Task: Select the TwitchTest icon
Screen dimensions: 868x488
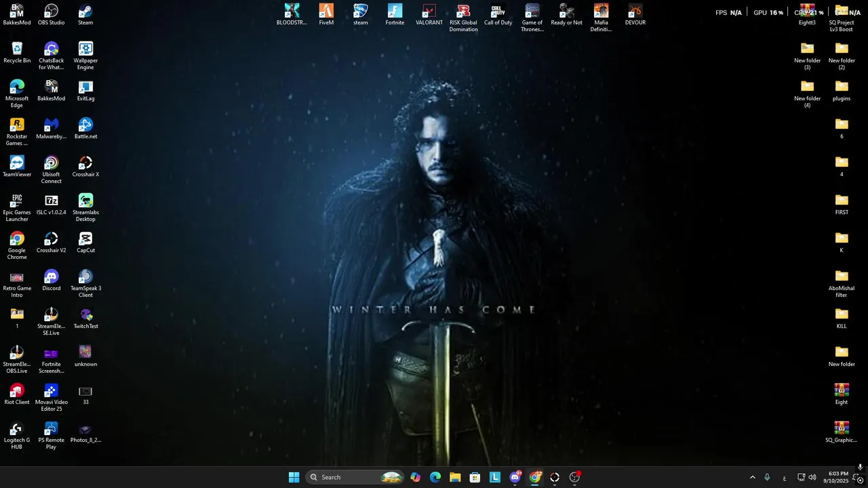Action: pyautogui.click(x=85, y=319)
